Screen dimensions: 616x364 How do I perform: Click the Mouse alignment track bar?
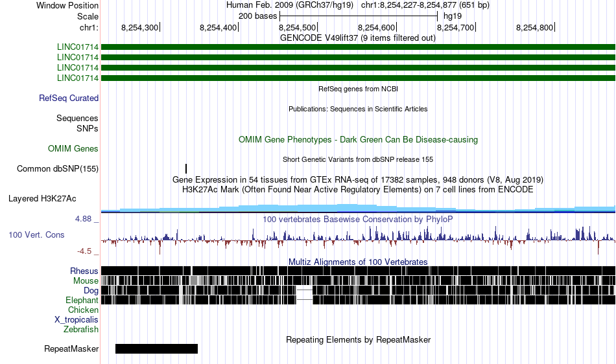359,280
